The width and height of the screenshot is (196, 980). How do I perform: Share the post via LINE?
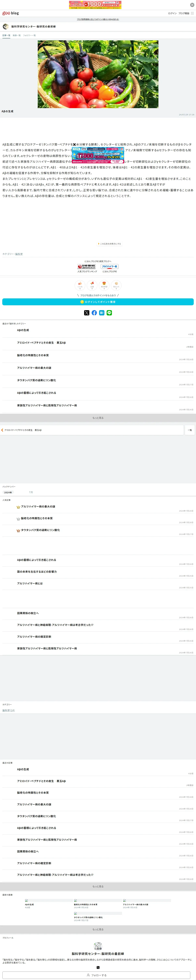coord(109,313)
